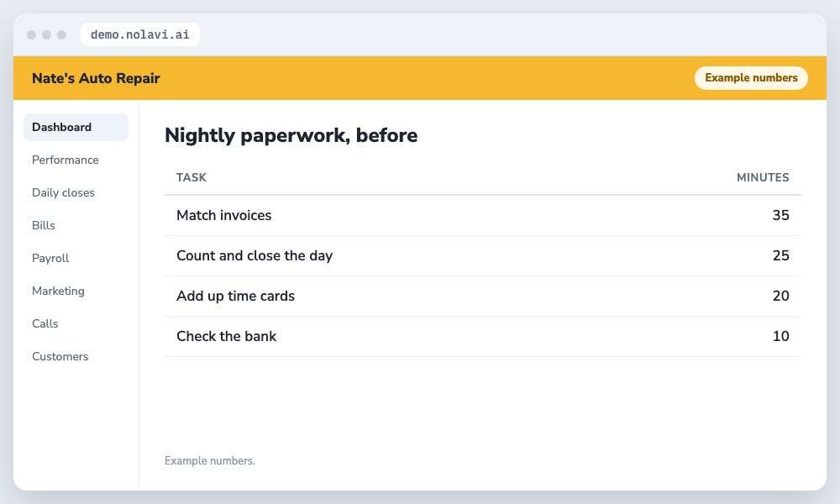Click the 10 minutes value
Screen dimensions: 840x504
click(780, 336)
